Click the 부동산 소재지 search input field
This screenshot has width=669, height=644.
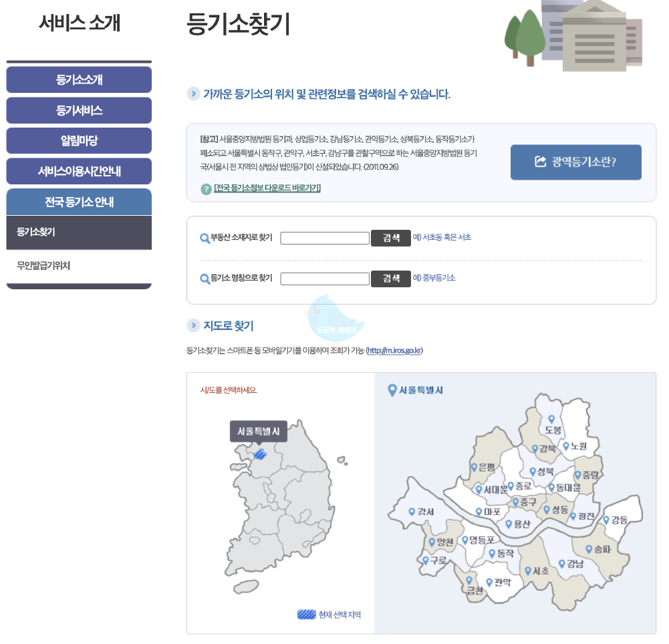(325, 238)
